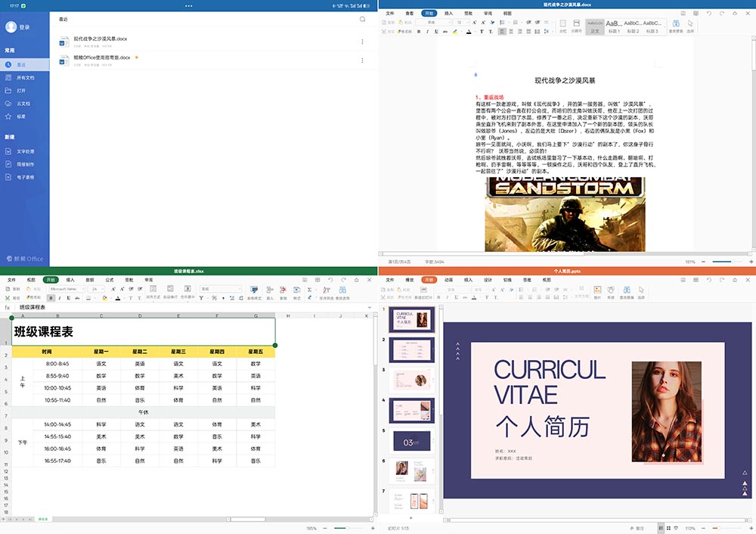Open 设计 tab in the PowerPoint window
756x534 pixels.
point(488,280)
